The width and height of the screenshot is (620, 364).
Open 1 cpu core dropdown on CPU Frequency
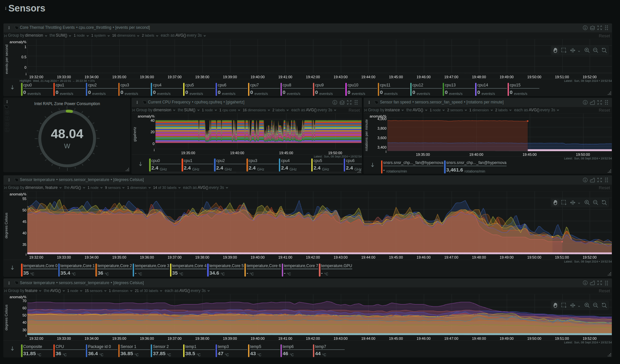(230, 110)
